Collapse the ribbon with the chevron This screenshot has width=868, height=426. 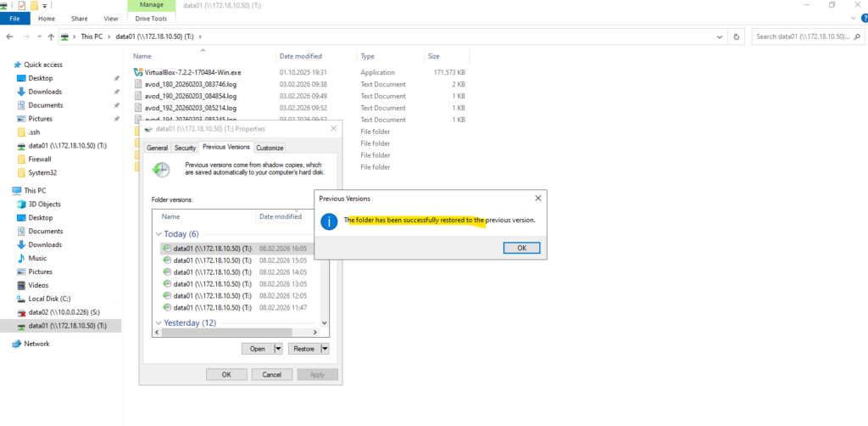pyautogui.click(x=853, y=19)
